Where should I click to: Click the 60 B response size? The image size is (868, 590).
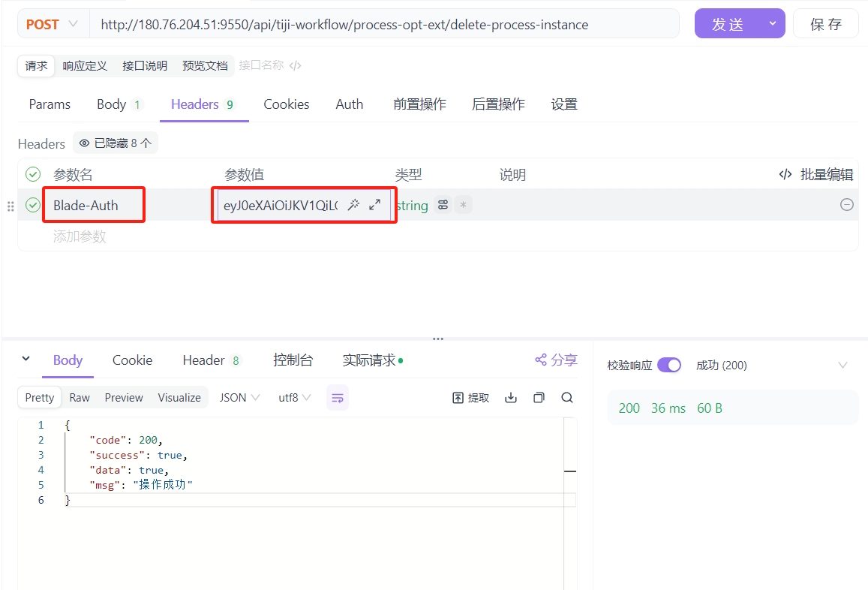tap(710, 408)
